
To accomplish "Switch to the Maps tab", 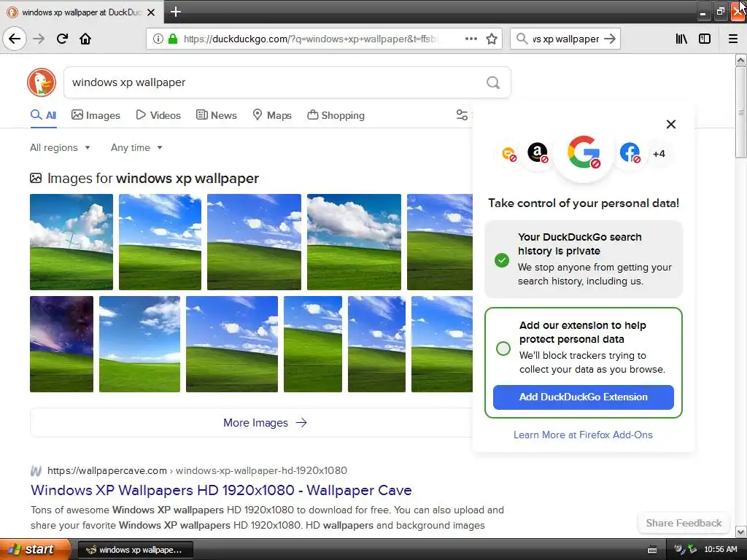I will click(272, 115).
